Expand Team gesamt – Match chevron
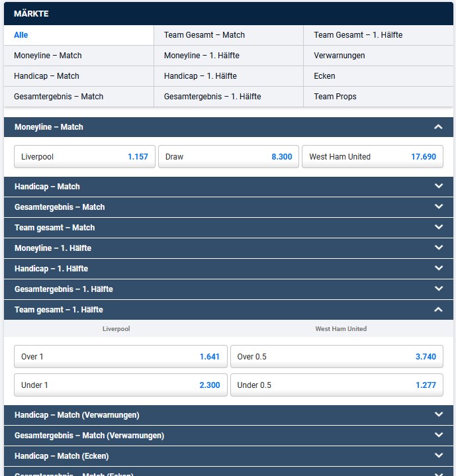Screen dimensions: 456x476 pos(438,227)
